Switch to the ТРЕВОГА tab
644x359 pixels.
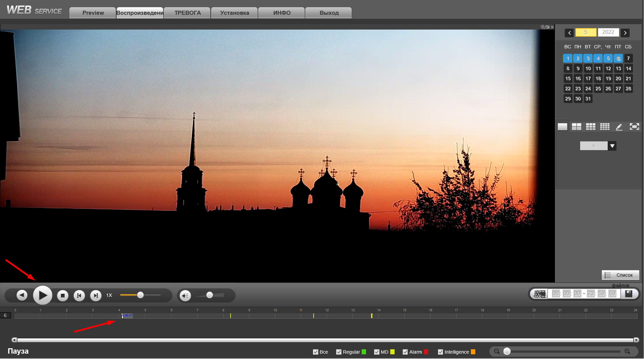coord(187,13)
